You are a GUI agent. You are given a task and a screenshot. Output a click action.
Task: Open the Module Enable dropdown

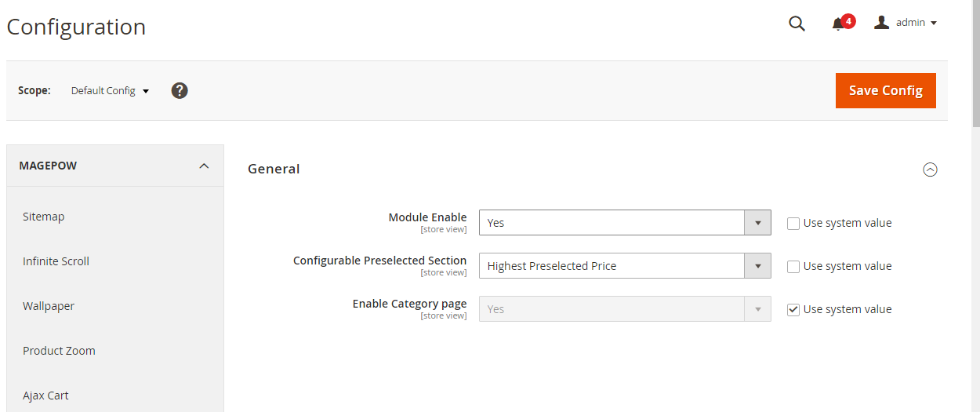pyautogui.click(x=625, y=223)
